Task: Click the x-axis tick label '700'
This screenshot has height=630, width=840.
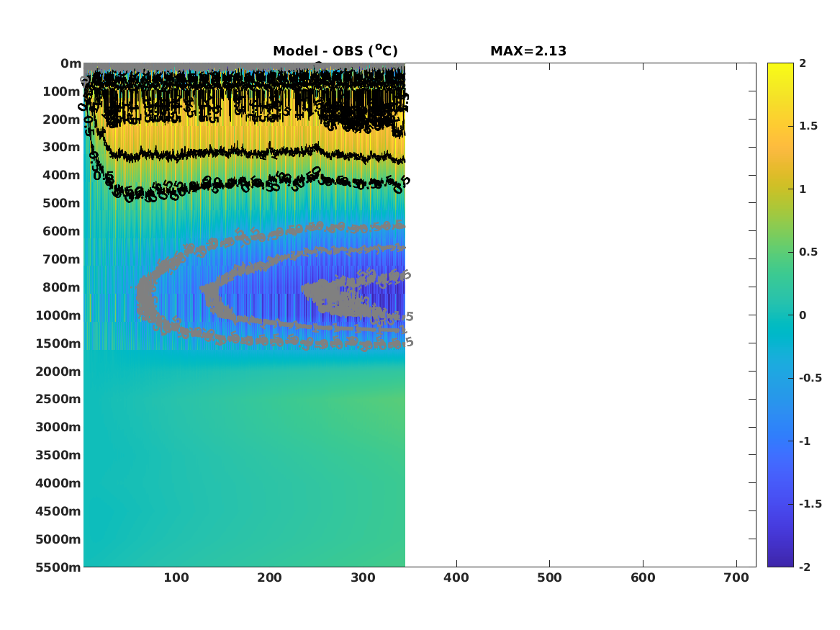Action: [736, 577]
